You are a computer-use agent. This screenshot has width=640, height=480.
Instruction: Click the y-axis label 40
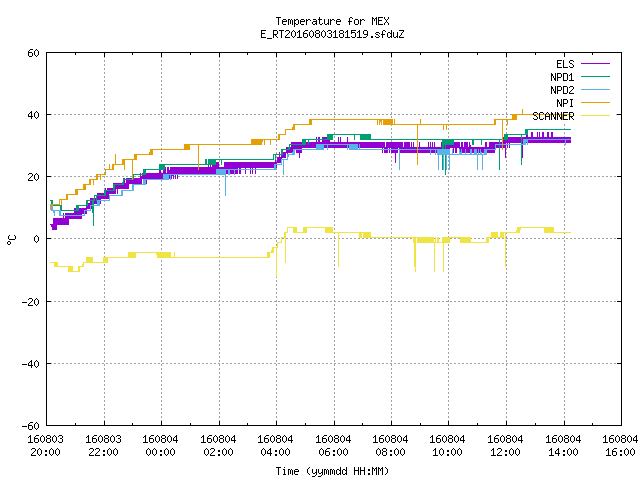point(33,115)
